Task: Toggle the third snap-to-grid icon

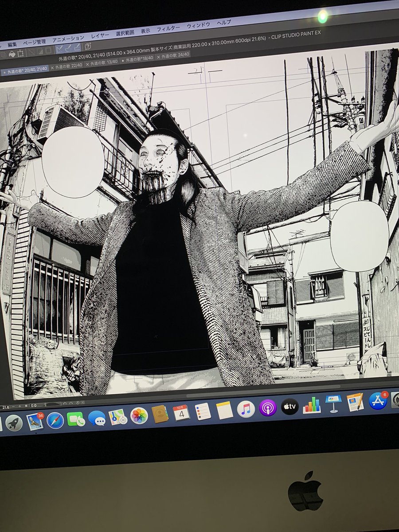Action: (78, 48)
